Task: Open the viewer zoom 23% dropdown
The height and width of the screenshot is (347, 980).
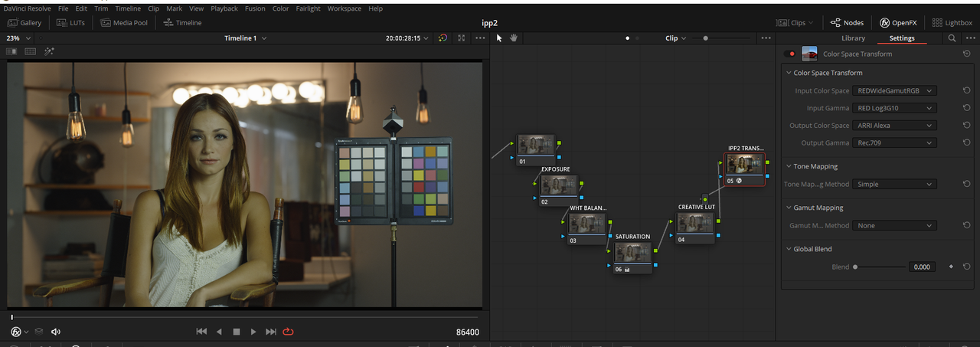Action: 19,38
